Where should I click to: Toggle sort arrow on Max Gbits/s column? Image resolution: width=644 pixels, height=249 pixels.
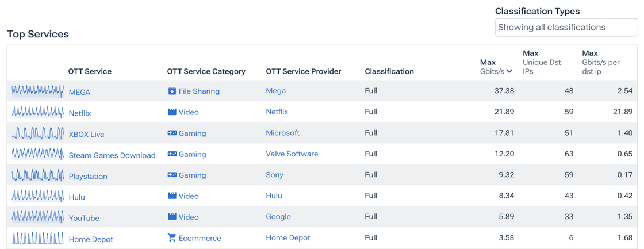[509, 71]
